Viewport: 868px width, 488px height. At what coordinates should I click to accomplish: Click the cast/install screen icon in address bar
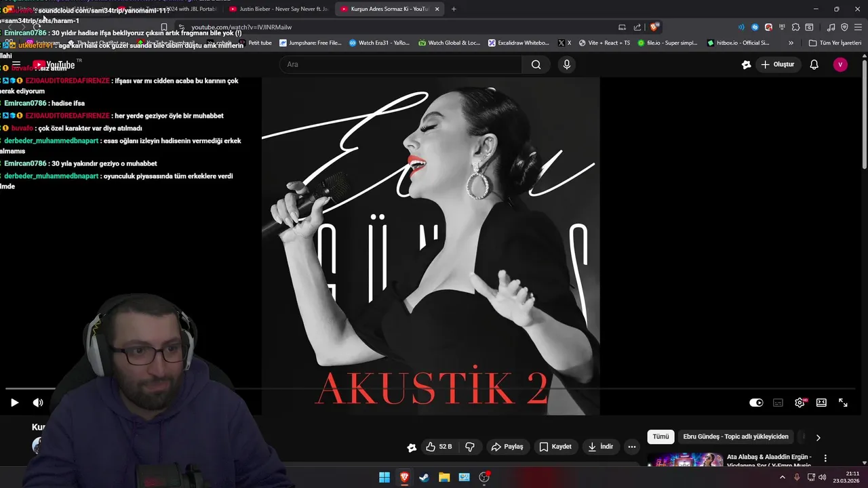(622, 27)
